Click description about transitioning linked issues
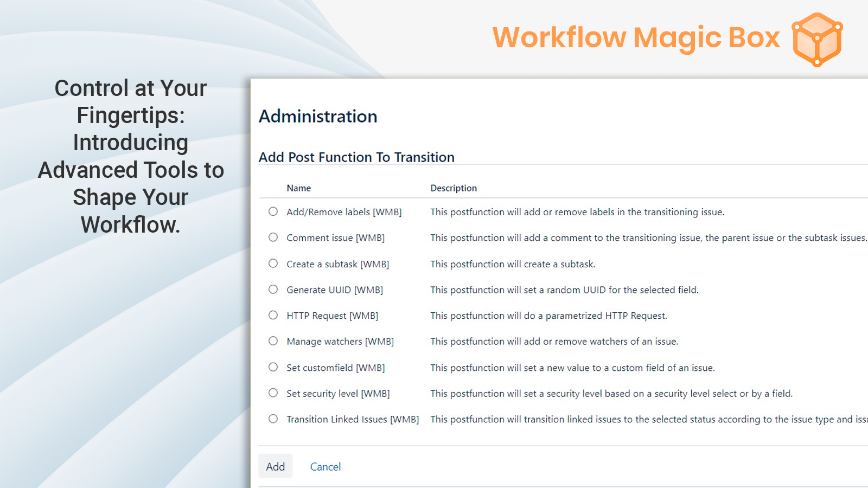Screen dimensions: 868x488 649,419
